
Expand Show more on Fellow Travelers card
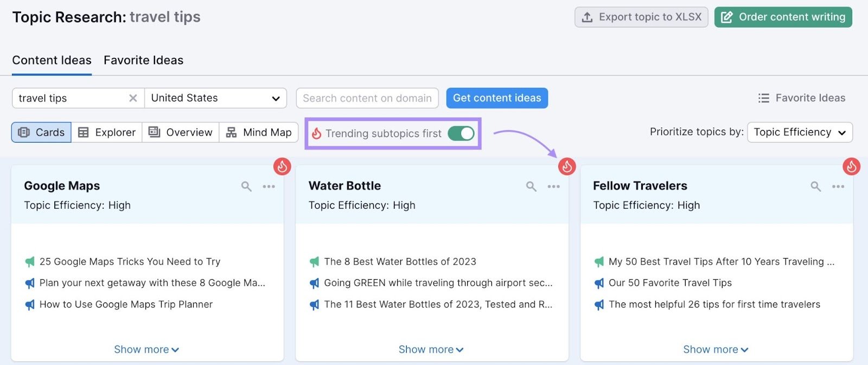[x=716, y=350]
